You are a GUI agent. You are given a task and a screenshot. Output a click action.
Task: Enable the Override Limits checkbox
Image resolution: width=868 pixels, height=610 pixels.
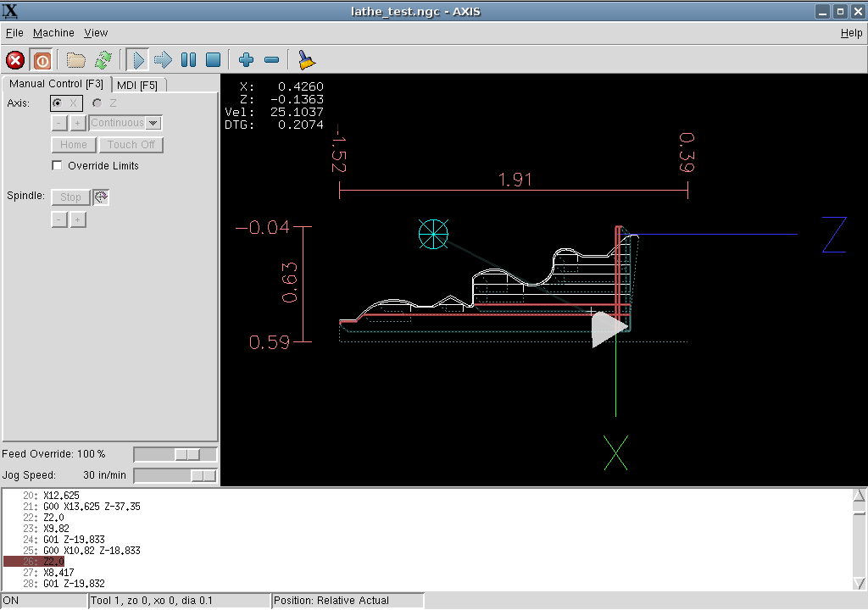(57, 165)
